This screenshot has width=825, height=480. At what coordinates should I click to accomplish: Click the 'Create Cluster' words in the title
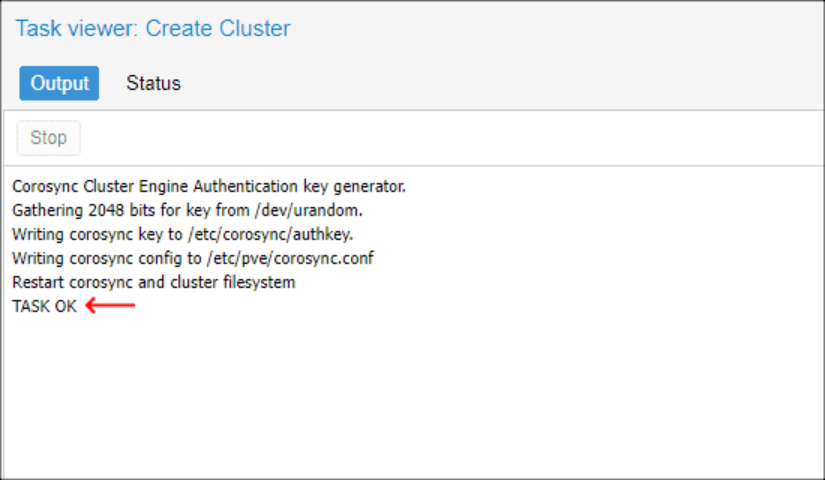tap(218, 28)
